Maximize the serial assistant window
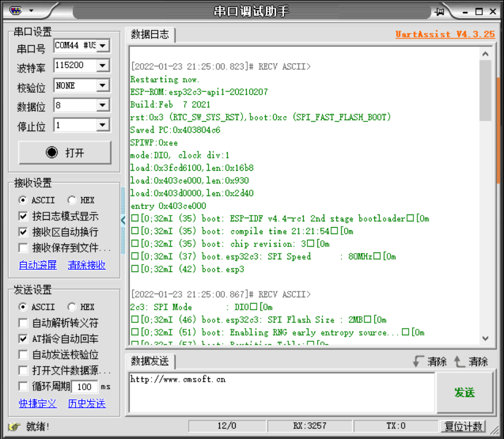The image size is (504, 439). pyautogui.click(x=479, y=12)
